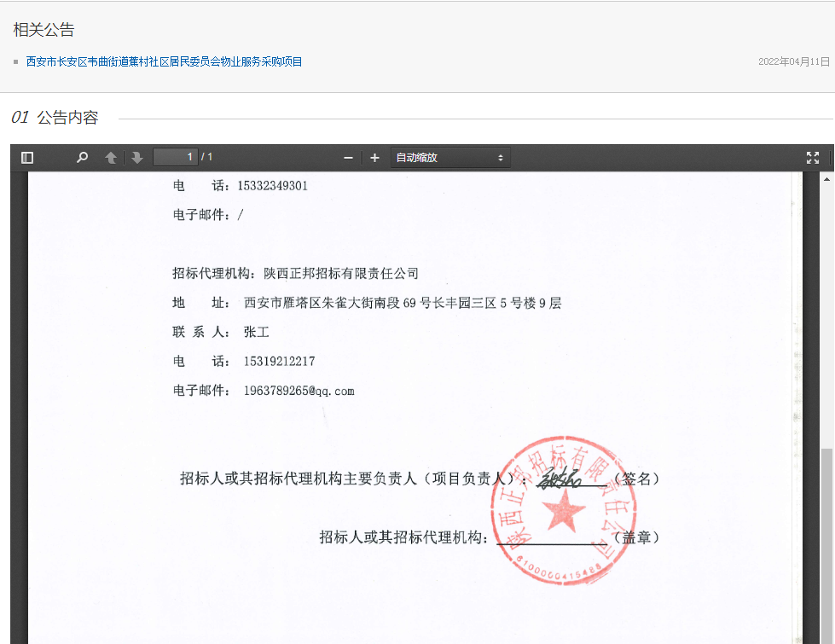Click the PDF vertical scrollbar thumb
This screenshot has height=644, width=835.
[x=826, y=546]
